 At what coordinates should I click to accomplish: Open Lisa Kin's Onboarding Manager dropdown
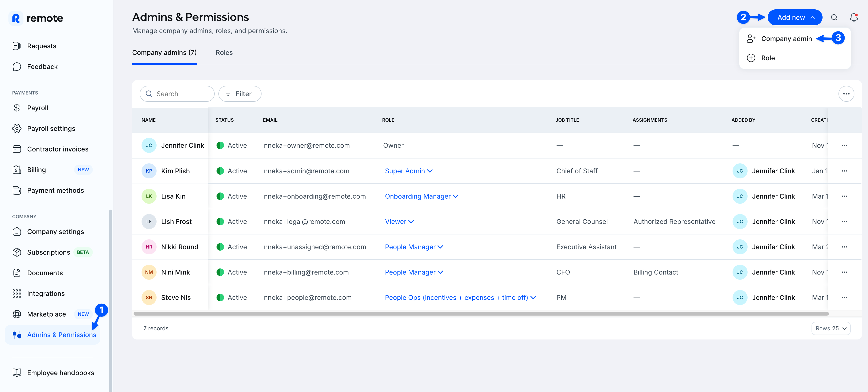(421, 196)
